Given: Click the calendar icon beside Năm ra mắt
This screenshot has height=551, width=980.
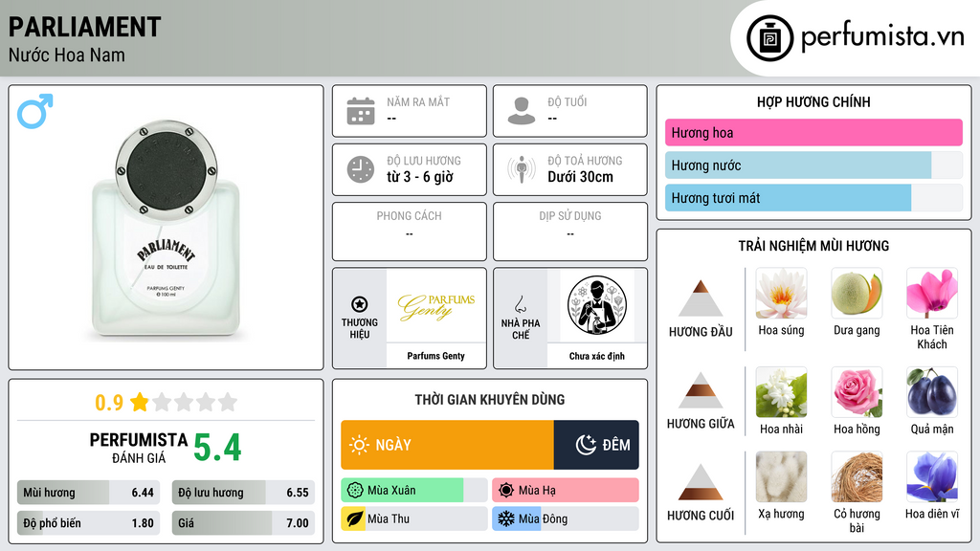Looking at the screenshot, I should coord(361,111).
